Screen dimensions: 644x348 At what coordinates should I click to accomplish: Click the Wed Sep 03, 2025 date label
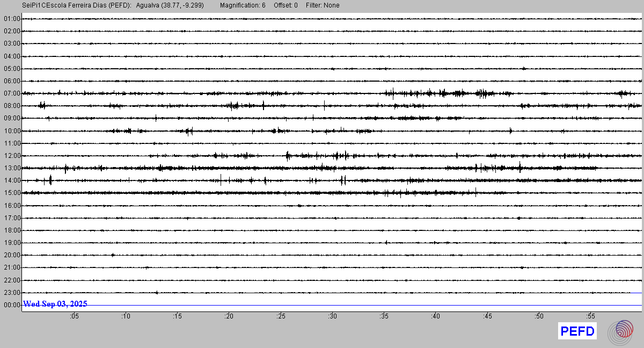coord(55,304)
